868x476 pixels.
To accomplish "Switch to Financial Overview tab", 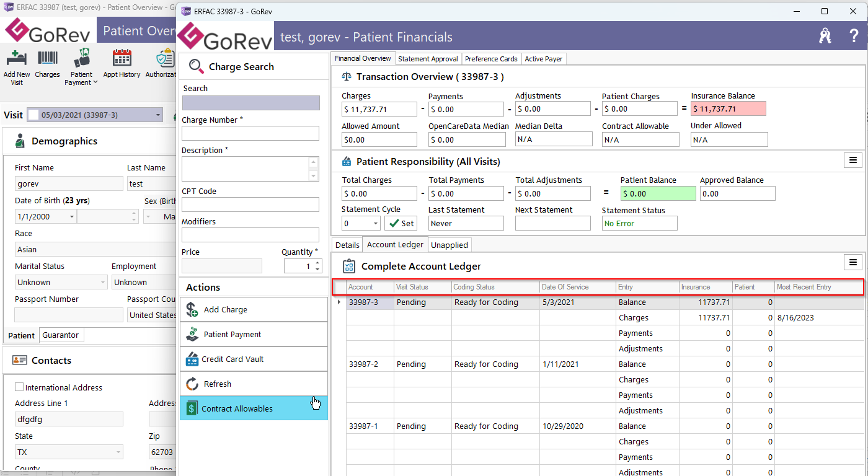I will pyautogui.click(x=363, y=58).
